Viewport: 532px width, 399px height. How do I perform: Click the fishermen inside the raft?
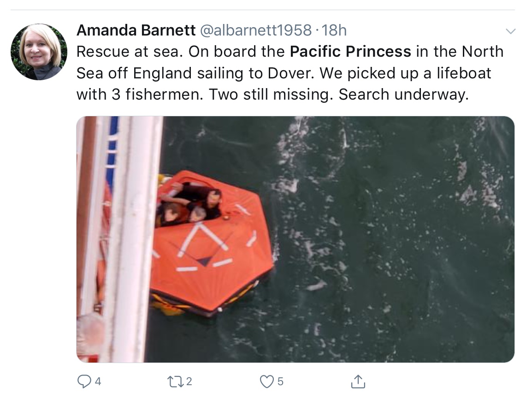191,205
